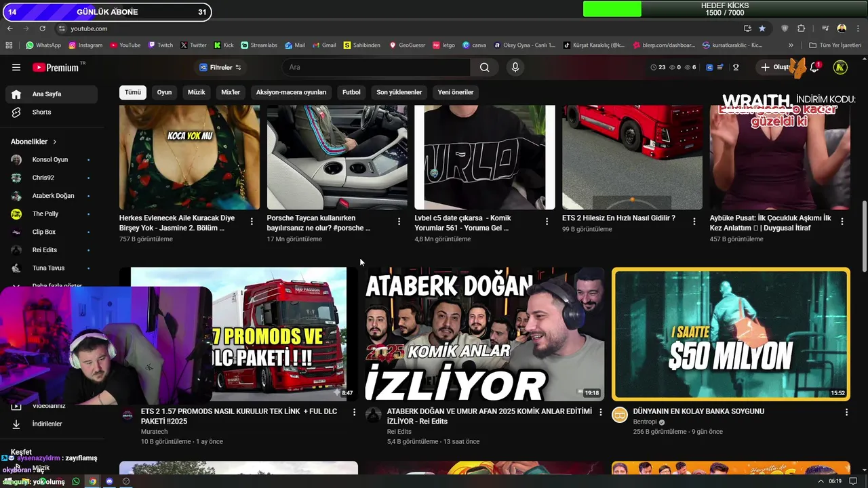Screen dimensions: 868x488
Task: Open the Gmail bookmark
Action: (x=324, y=45)
